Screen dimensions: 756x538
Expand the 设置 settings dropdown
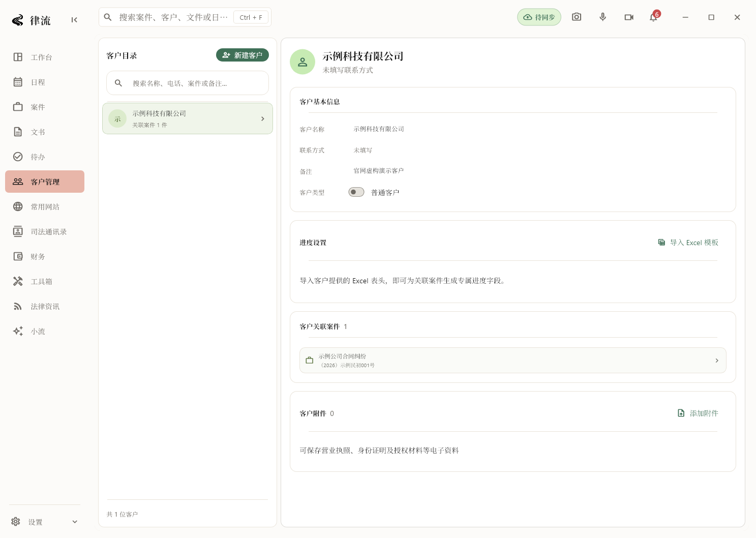click(45, 522)
